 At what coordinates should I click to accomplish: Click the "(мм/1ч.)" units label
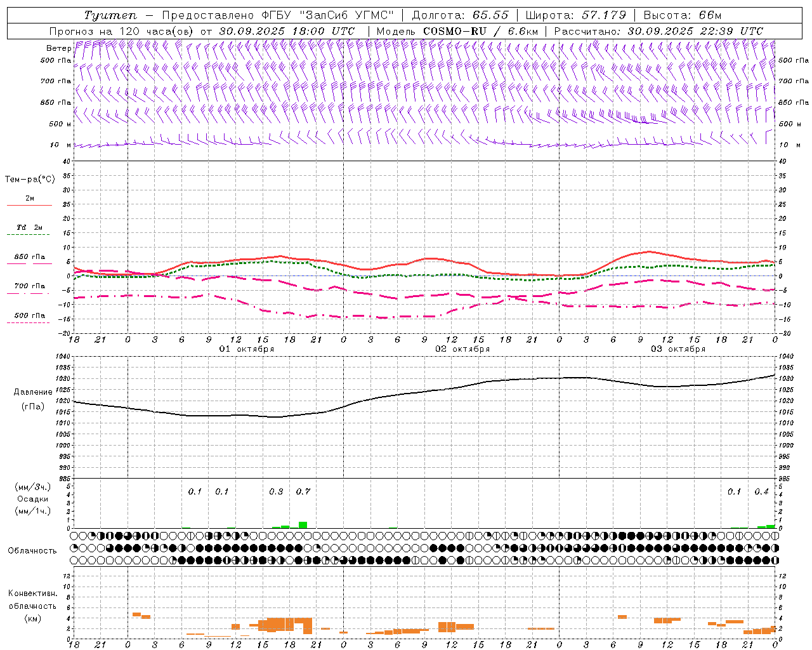(33, 510)
